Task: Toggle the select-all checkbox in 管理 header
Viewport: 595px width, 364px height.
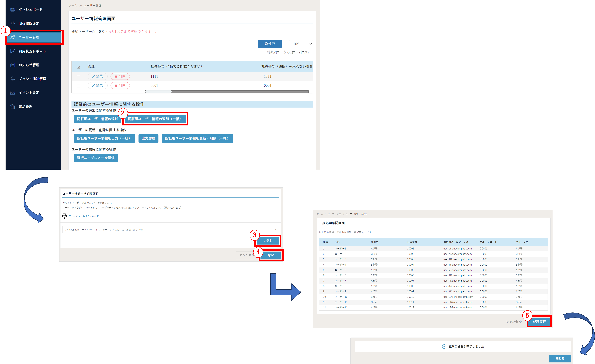Action: 79,67
